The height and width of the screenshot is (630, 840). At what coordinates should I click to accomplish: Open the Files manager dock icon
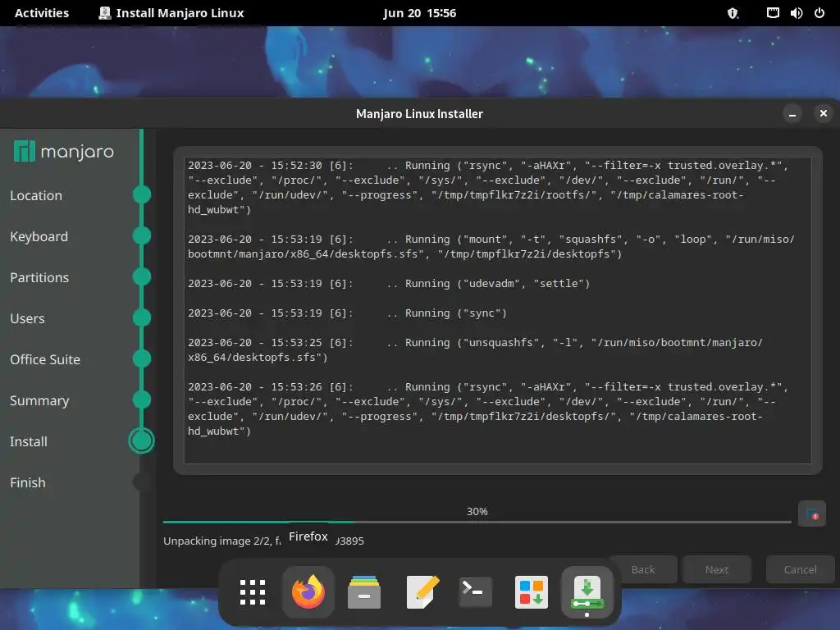point(364,592)
